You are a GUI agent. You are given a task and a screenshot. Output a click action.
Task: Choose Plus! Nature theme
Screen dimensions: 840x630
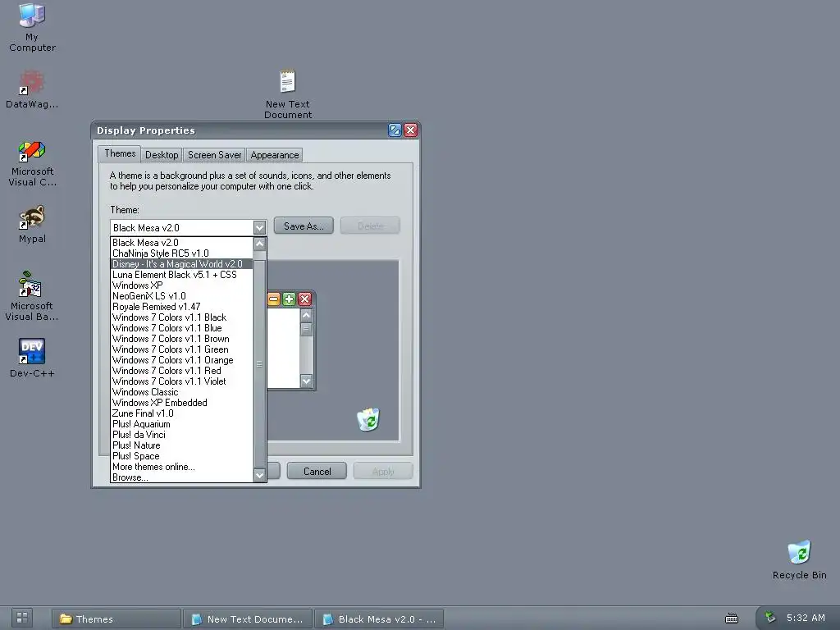click(181, 445)
